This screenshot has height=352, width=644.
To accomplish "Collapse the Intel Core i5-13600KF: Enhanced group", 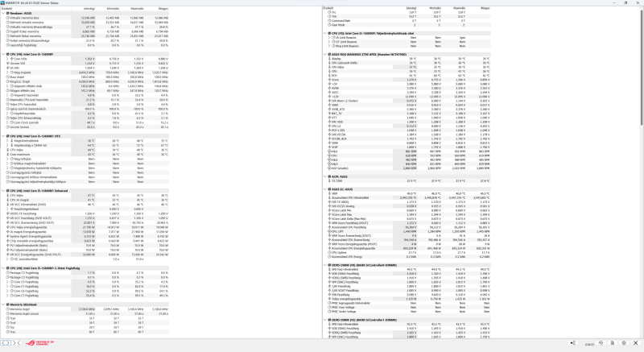I will pyautogui.click(x=3, y=191).
